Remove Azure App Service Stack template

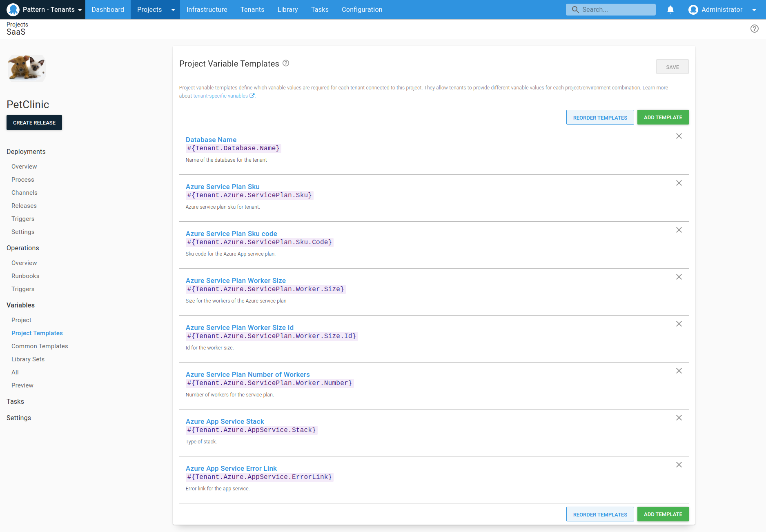click(x=679, y=418)
